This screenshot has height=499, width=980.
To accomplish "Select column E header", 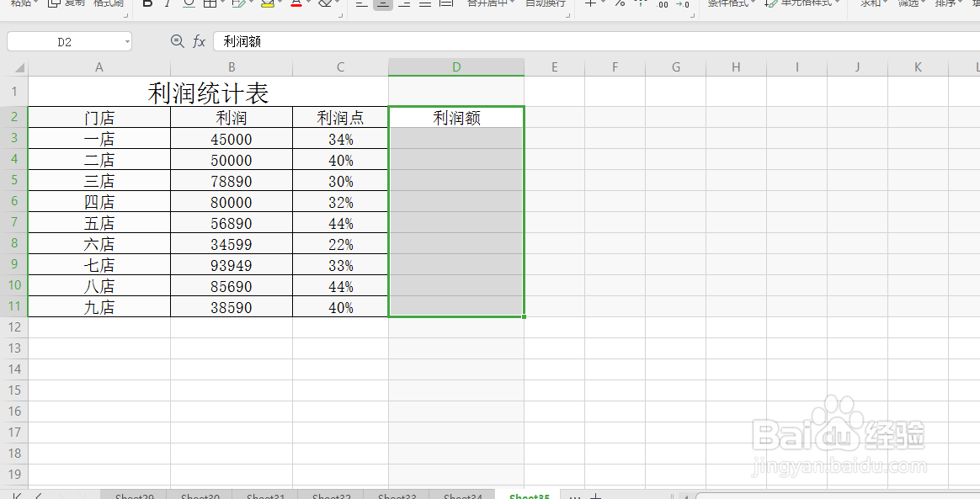I will (554, 66).
